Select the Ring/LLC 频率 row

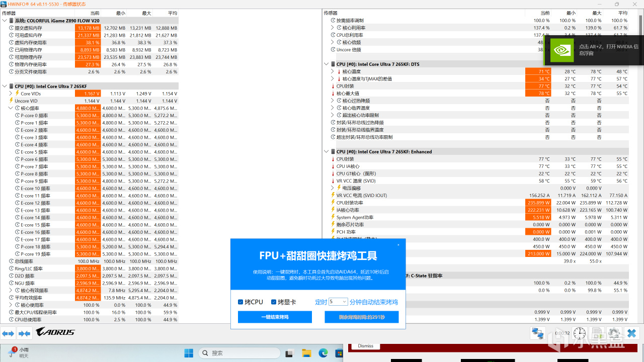tap(90, 268)
